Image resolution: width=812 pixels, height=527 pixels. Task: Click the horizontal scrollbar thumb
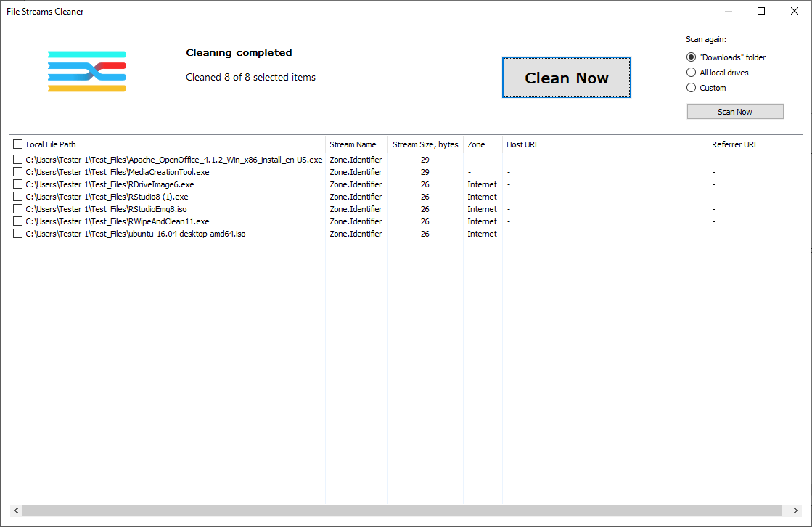click(x=402, y=511)
